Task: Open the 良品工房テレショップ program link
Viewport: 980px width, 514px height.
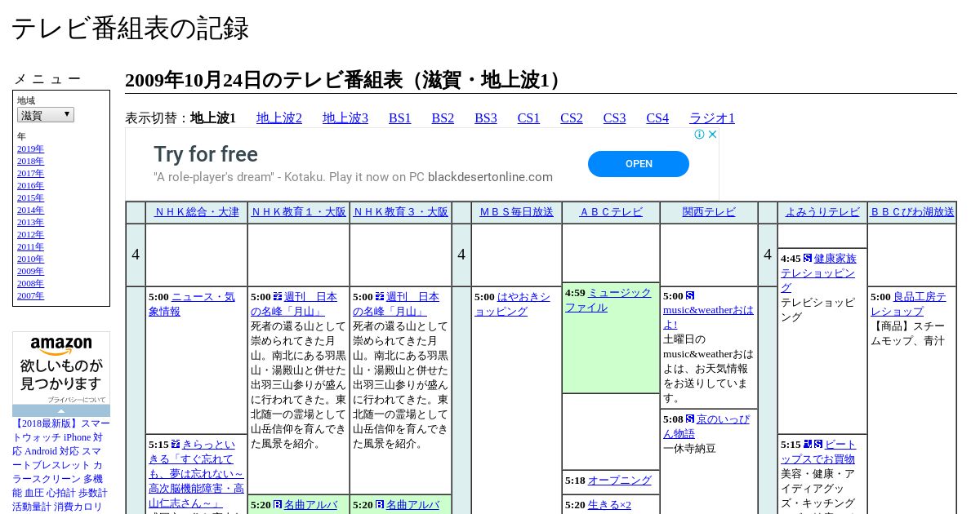Action: click(x=908, y=304)
